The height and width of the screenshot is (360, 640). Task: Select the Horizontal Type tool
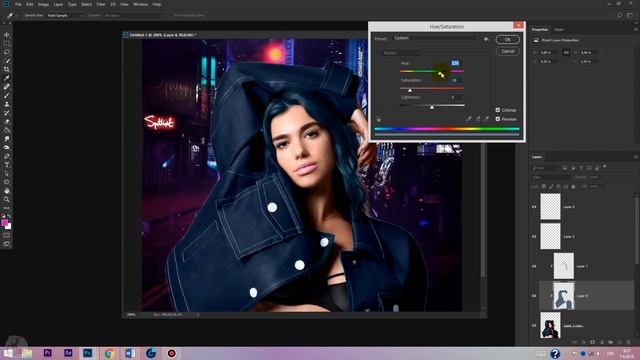(x=7, y=165)
